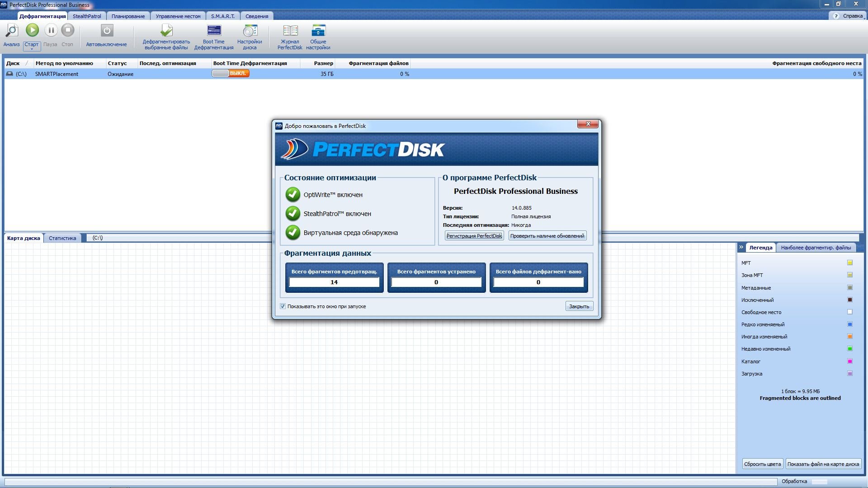Click the Метаданные gray swatch
868x488 pixels.
tap(850, 287)
